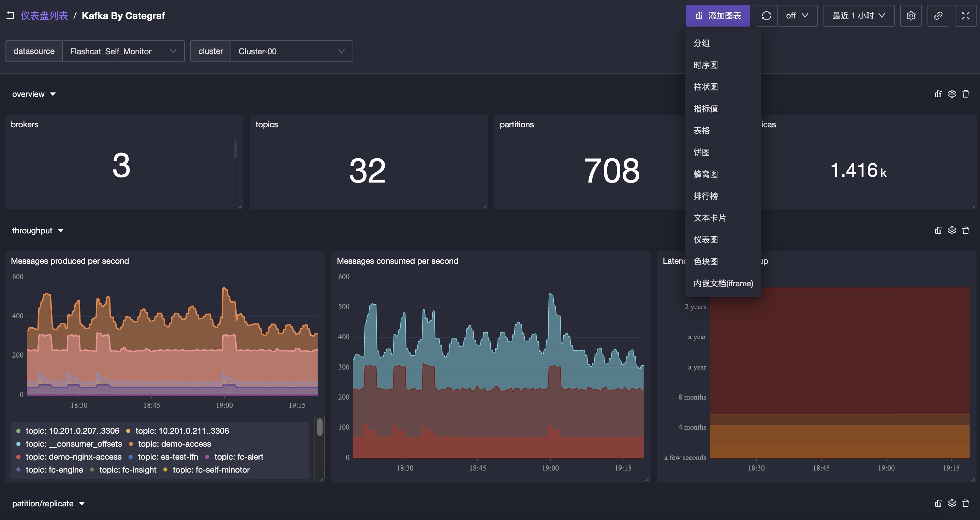The width and height of the screenshot is (980, 520).
Task: Open the 最近 1 小时 time range picker
Action: point(858,16)
